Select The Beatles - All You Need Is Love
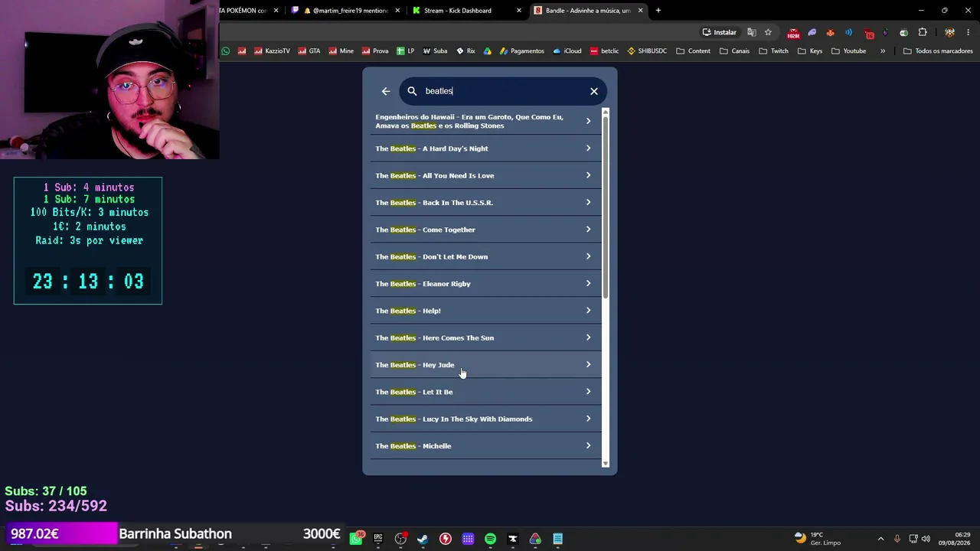The width and height of the screenshot is (980, 551). coord(486,175)
